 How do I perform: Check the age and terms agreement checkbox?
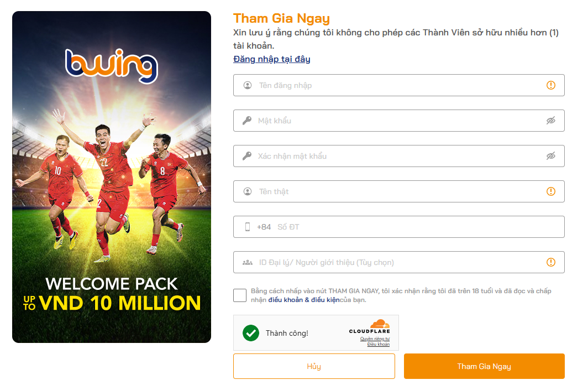pyautogui.click(x=240, y=295)
